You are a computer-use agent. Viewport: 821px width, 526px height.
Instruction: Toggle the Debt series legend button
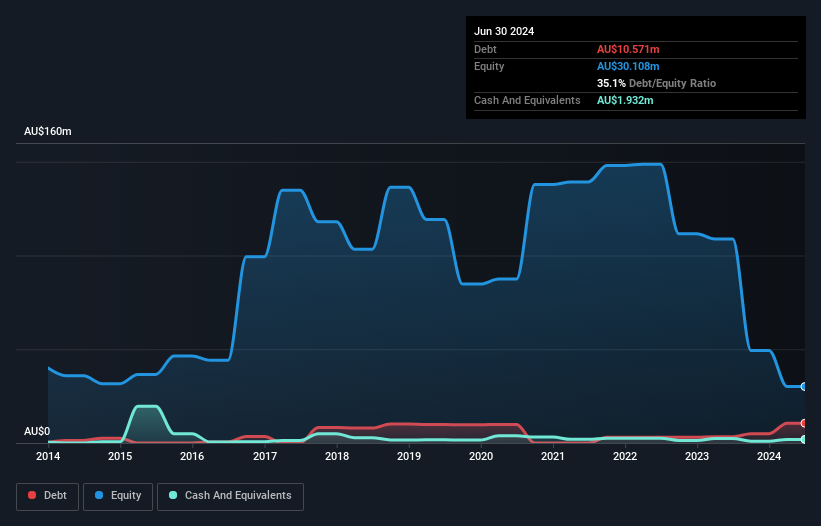pos(48,496)
